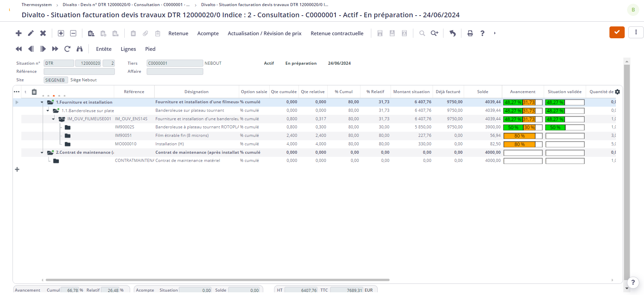Click the Acompte toolbar button
Screen dimensions: 644x295
coord(208,33)
